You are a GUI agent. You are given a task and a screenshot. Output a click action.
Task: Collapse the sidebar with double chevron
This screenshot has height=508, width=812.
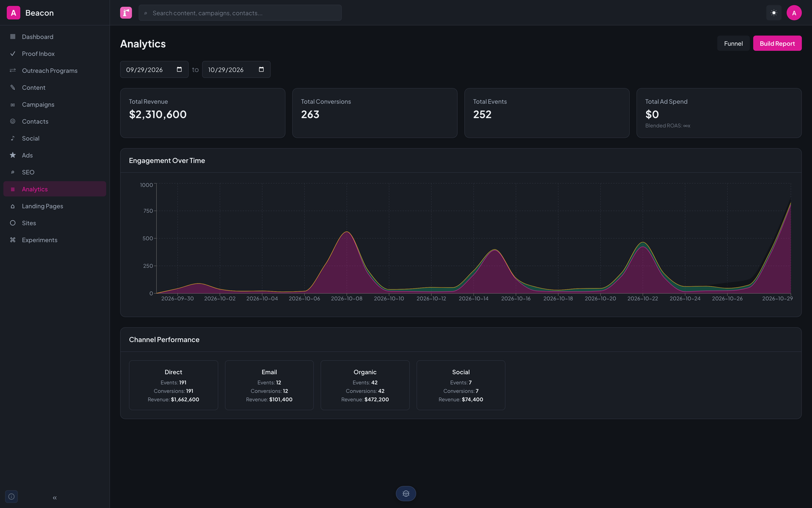tap(55, 498)
